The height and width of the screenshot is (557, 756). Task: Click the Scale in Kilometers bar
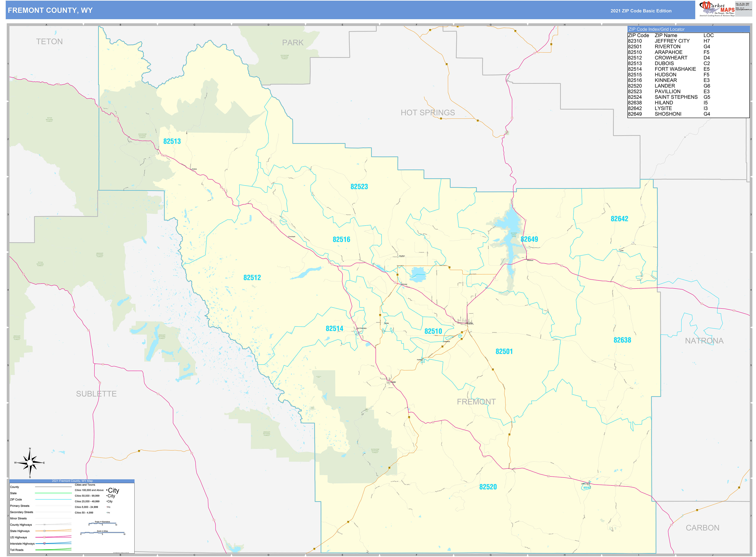point(103,523)
